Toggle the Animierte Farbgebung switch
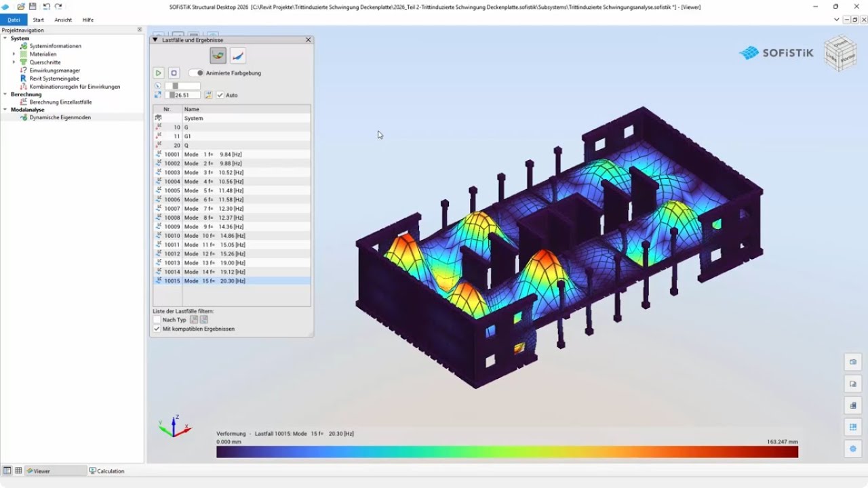The width and height of the screenshot is (868, 488). point(196,73)
